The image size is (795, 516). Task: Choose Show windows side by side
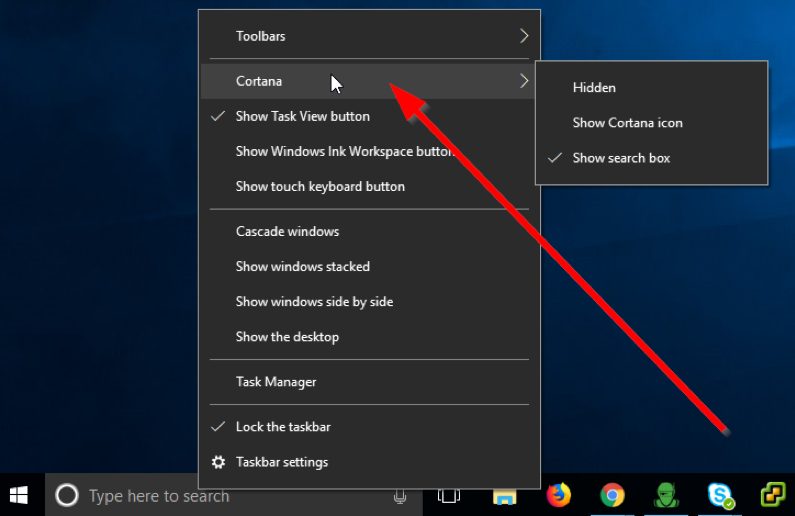pos(369,302)
